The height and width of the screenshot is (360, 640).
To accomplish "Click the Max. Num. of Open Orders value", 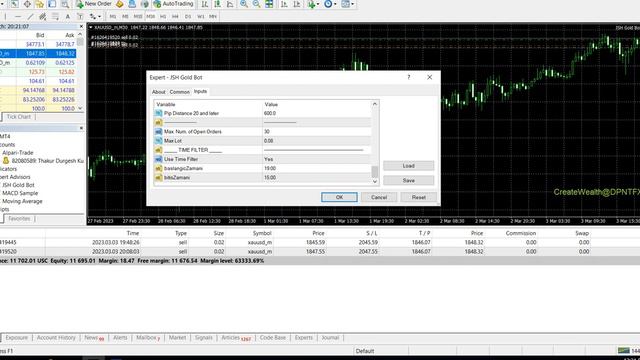I will (317, 131).
